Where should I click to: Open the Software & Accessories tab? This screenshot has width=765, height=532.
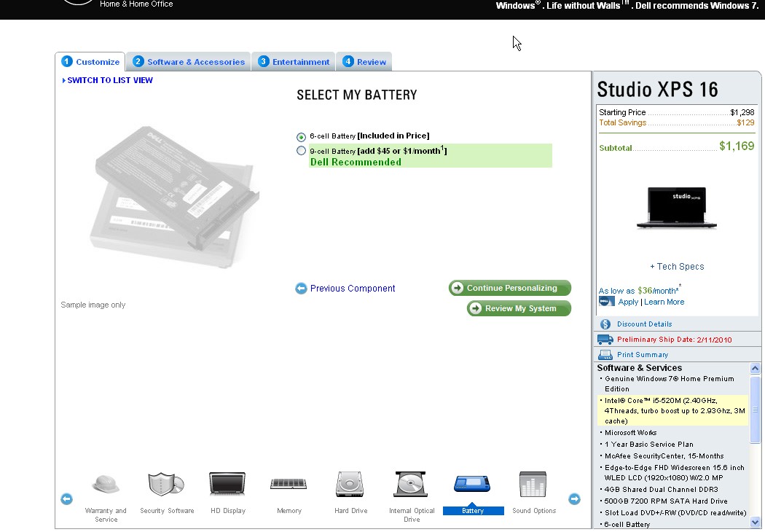point(188,61)
